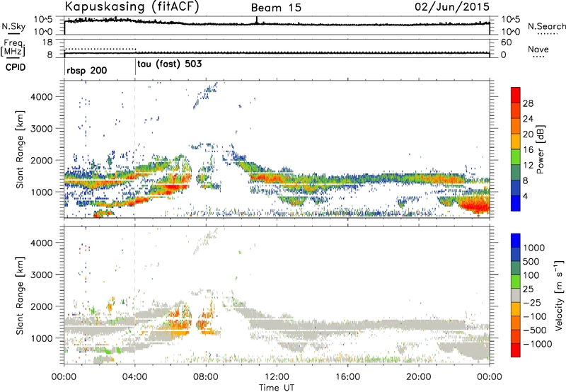This screenshot has height=392, width=566.
Task: Click the '60' Nave axis tick
Action: tap(507, 42)
